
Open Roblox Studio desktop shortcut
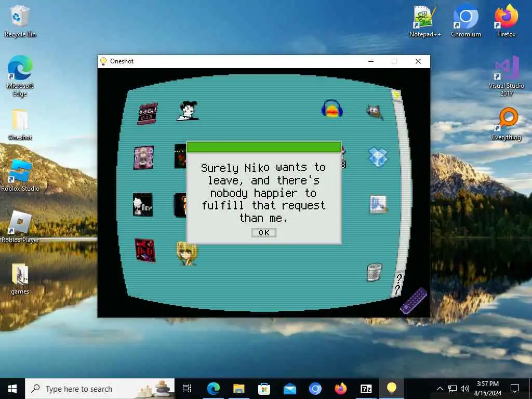click(x=20, y=176)
